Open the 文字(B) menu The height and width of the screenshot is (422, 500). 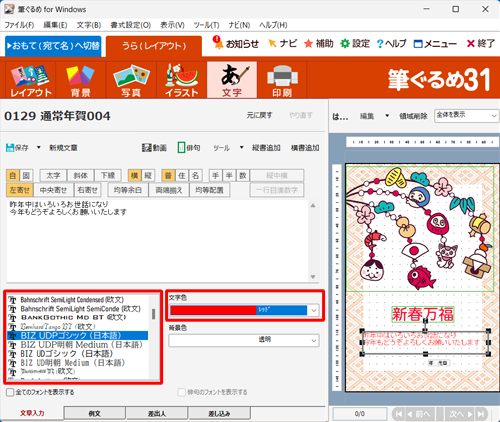(89, 25)
